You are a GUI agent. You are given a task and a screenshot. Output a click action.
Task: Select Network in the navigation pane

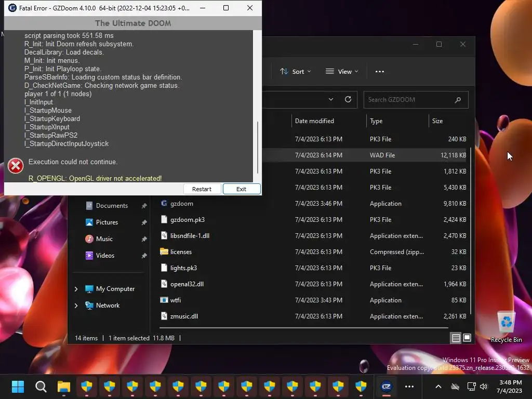(108, 305)
